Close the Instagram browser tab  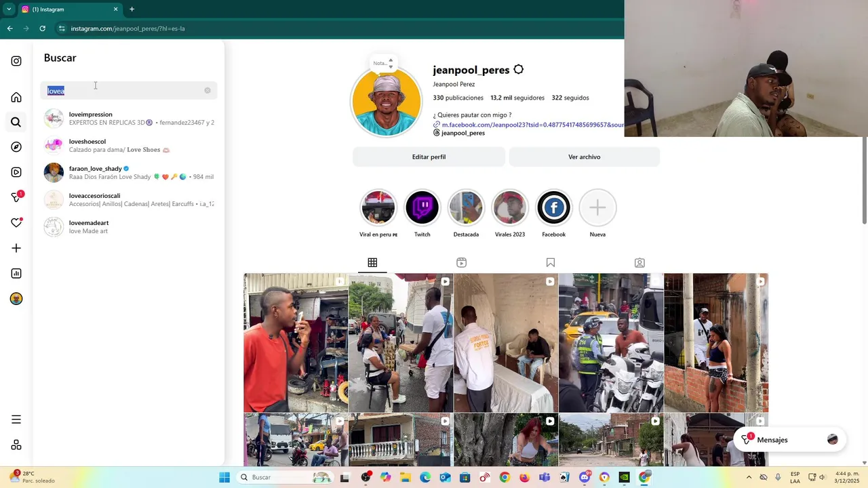[x=115, y=9]
